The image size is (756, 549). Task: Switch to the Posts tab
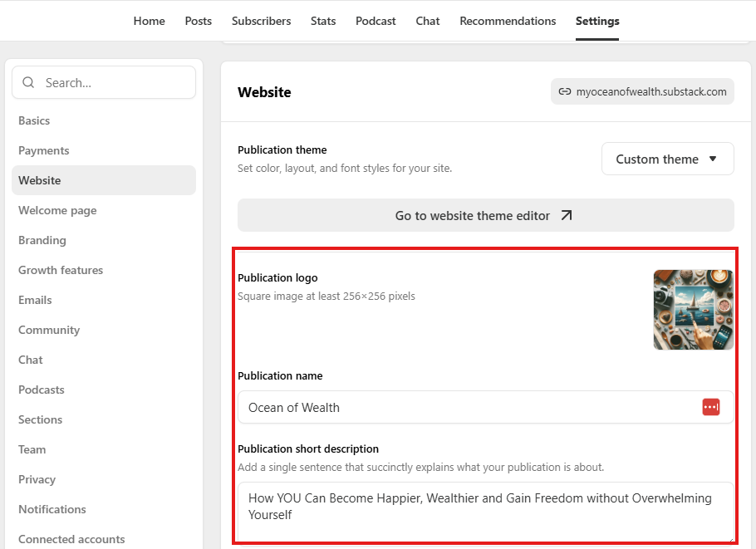[199, 21]
